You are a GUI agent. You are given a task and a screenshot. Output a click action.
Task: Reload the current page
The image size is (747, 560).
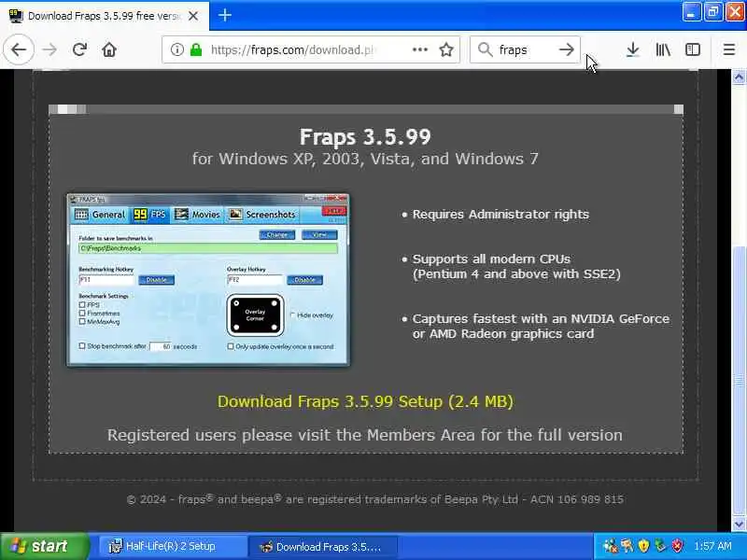79,49
